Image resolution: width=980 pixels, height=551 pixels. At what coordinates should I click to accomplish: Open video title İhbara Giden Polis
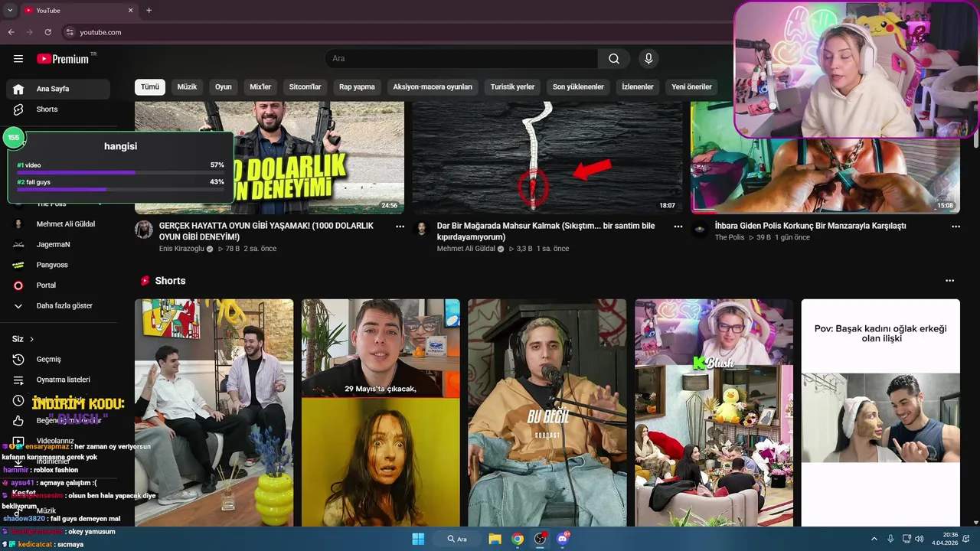[810, 226]
